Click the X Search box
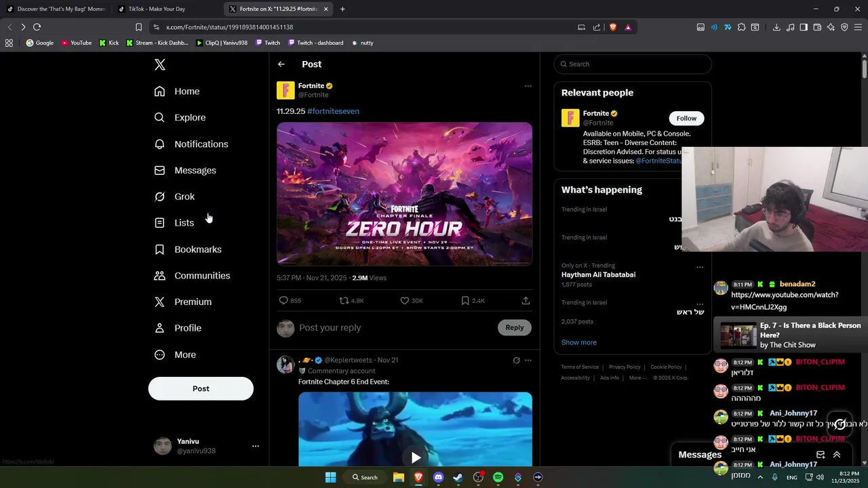This screenshot has height=488, width=868. pyautogui.click(x=633, y=64)
